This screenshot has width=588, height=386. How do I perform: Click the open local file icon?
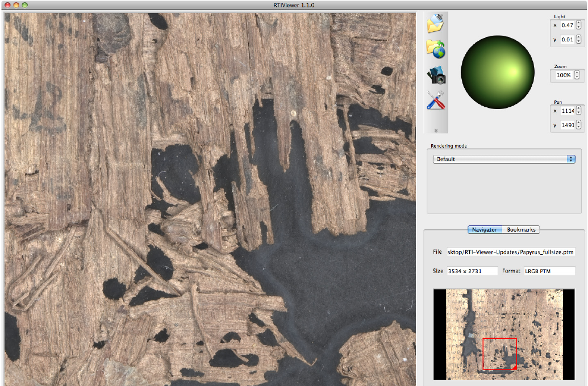pos(435,23)
